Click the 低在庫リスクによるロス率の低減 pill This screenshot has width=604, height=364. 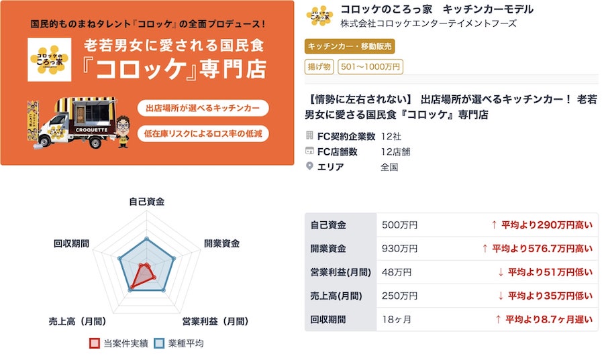[203, 133]
